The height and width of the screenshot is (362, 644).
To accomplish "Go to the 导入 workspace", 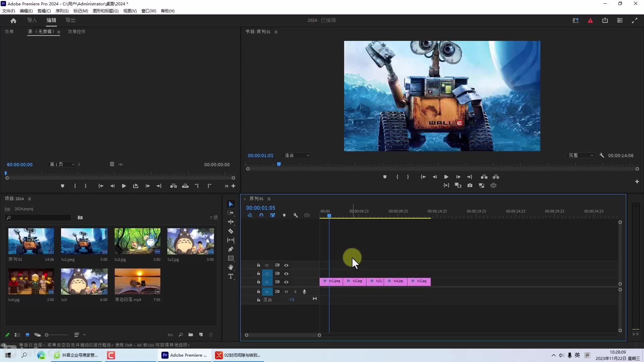I will (x=32, y=20).
